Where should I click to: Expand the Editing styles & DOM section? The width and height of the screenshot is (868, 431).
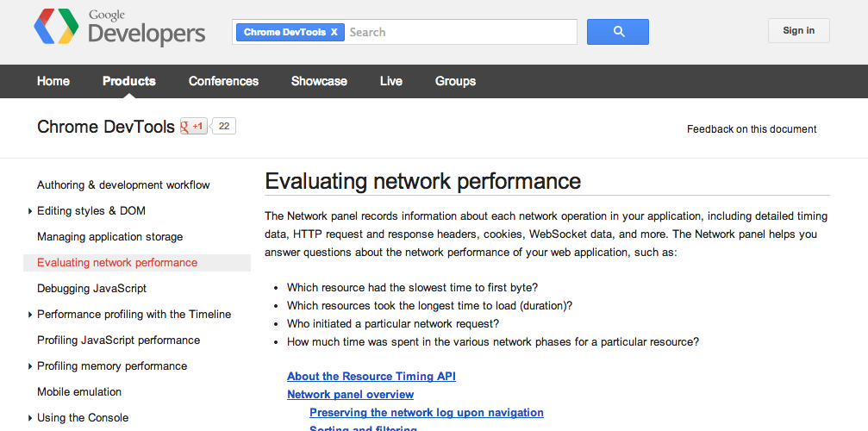pos(30,211)
